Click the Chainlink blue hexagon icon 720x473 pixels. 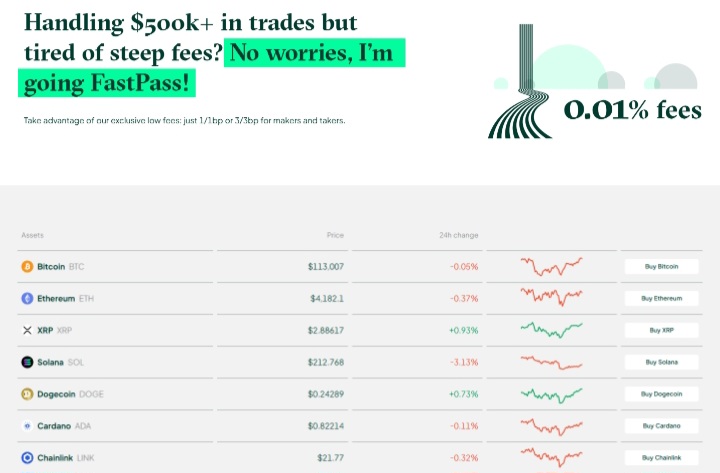pos(27,458)
